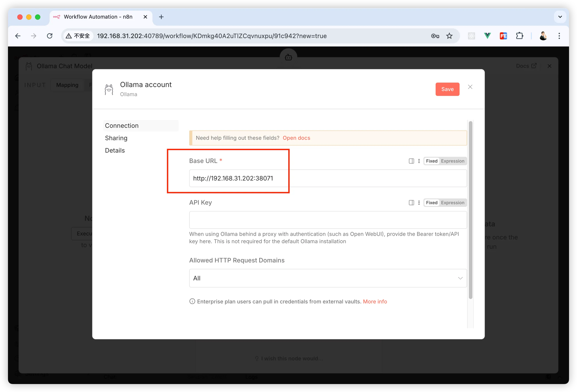Select the Workflow Automation - n8n browser tab
Image resolution: width=577 pixels, height=392 pixels.
tap(101, 17)
